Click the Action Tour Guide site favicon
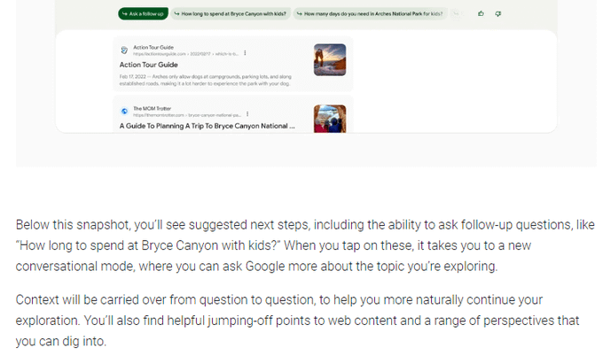The width and height of the screenshot is (603, 364). 124,50
